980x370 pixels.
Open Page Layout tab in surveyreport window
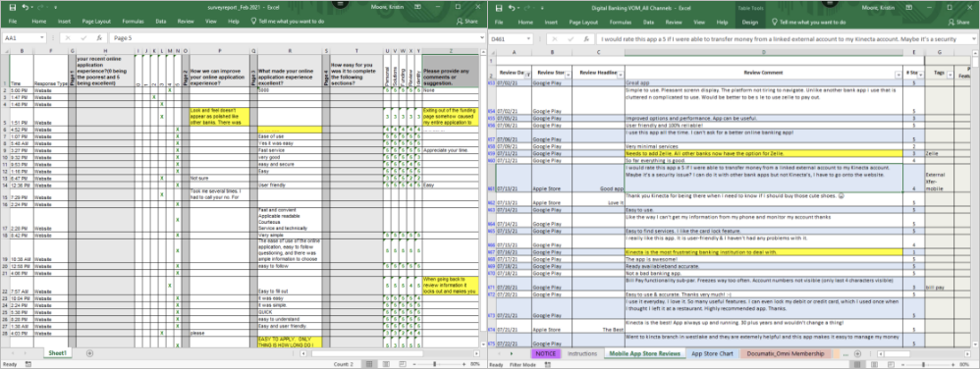(96, 22)
